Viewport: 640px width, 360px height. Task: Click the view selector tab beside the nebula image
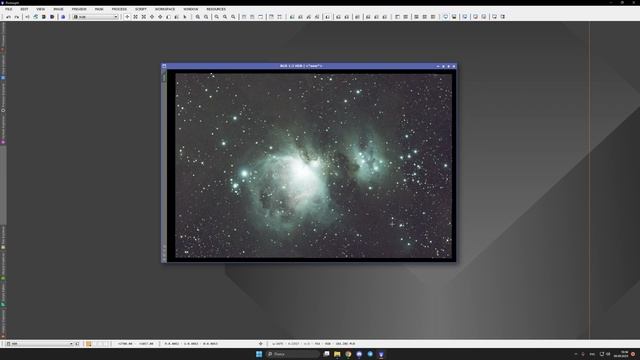tap(164, 76)
